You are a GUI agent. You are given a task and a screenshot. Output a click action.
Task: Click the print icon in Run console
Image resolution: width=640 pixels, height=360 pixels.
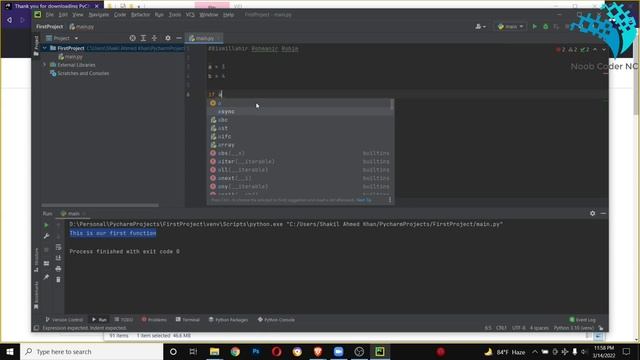click(x=58, y=269)
